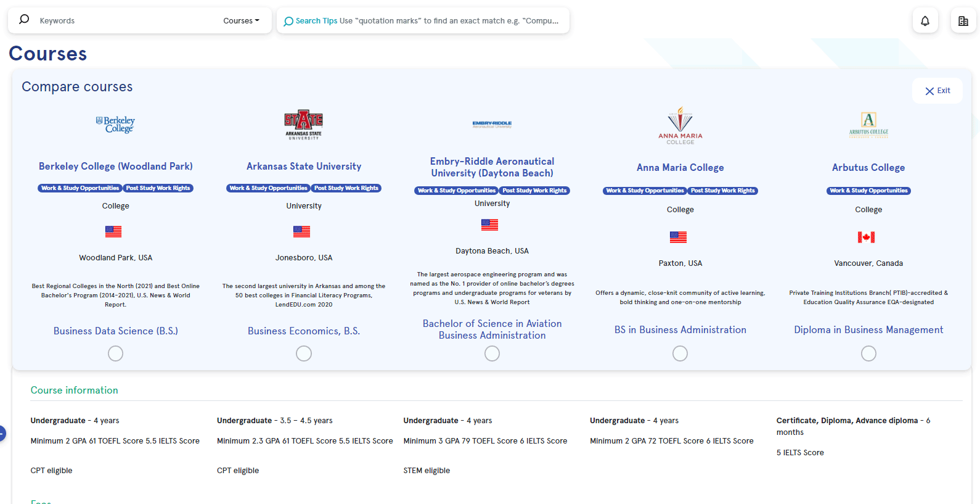
Task: Click the Berkeley College logo
Action: tap(115, 124)
